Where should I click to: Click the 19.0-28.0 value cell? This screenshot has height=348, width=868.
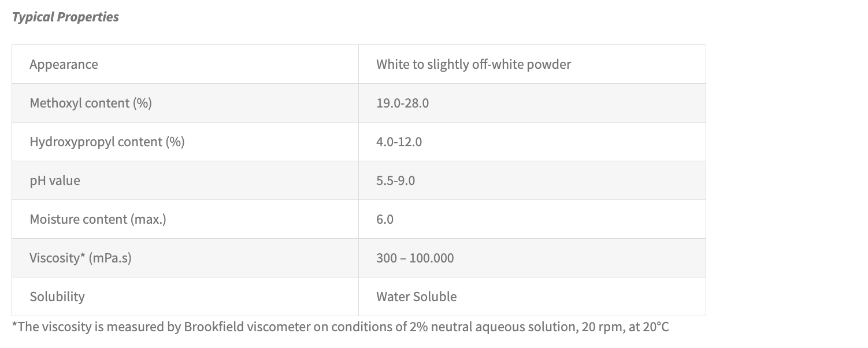(402, 103)
